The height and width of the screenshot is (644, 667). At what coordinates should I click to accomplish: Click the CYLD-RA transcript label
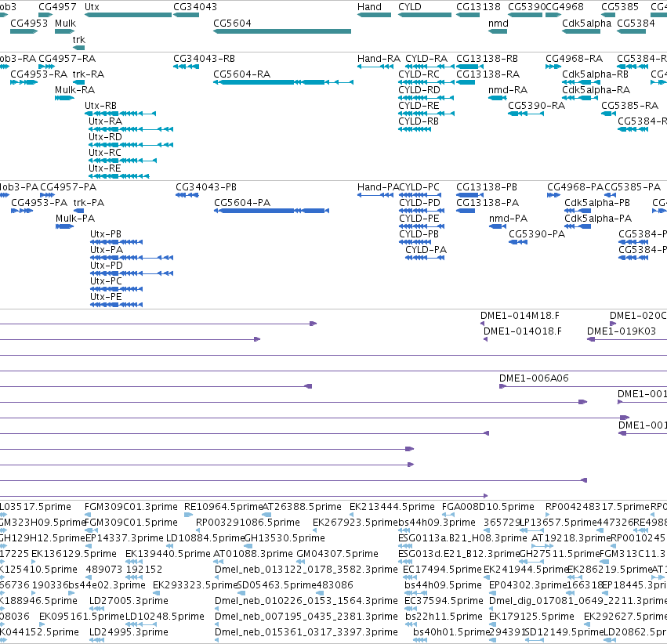426,58
